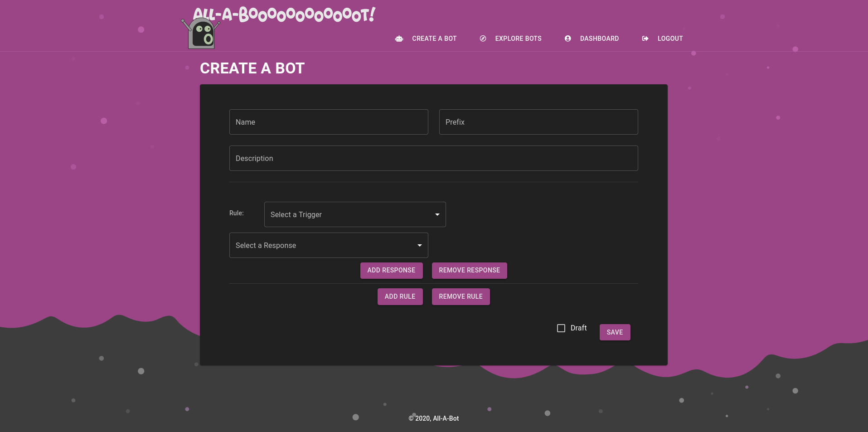
Task: Click the Add Response button
Action: tap(392, 271)
